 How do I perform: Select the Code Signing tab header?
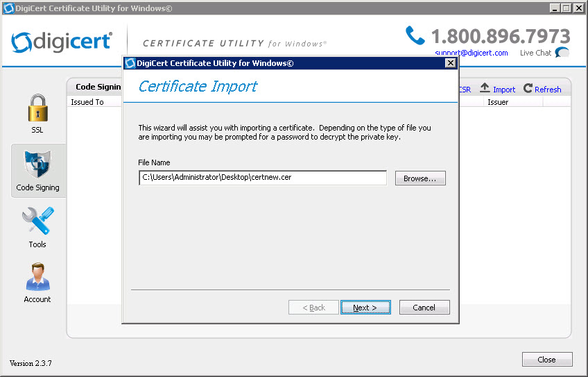coord(95,87)
